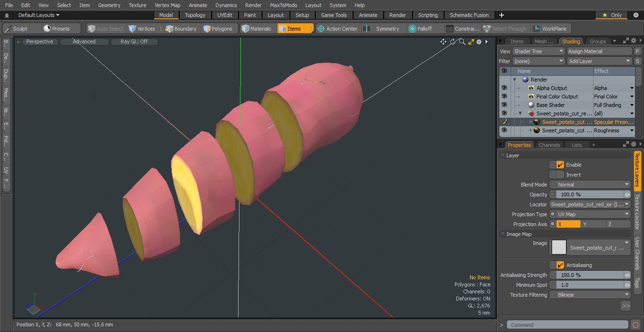Set Projection Axis to Z

click(x=619, y=224)
